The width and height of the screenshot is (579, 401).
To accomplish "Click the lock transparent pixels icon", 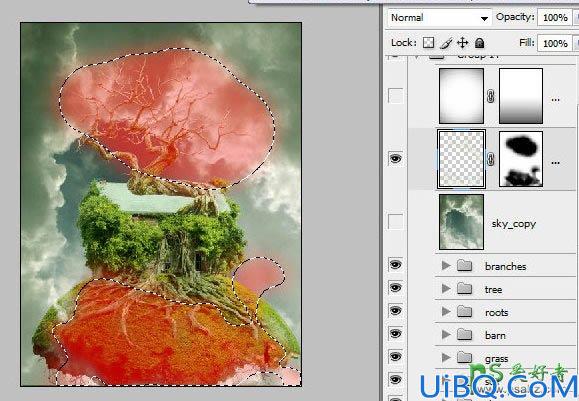I will coord(428,43).
